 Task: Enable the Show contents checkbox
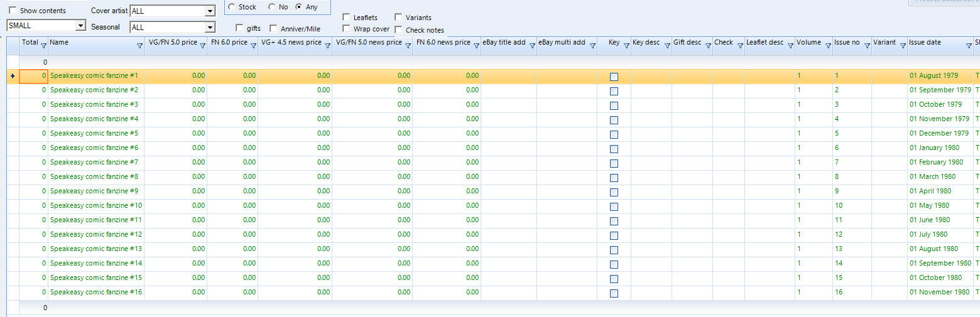[x=13, y=11]
